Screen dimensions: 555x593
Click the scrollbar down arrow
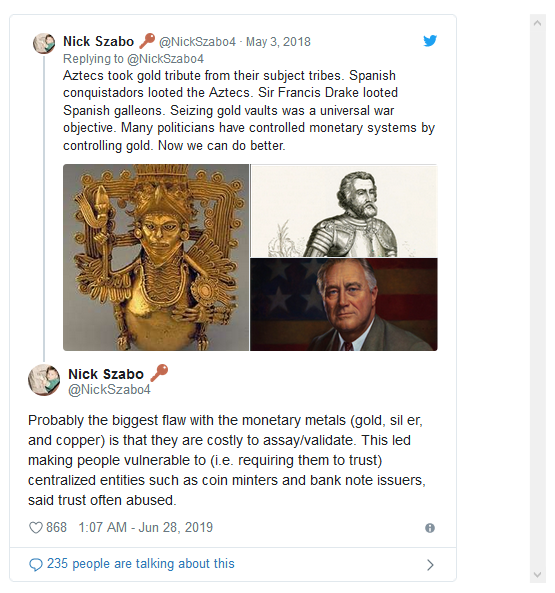tap(537, 574)
